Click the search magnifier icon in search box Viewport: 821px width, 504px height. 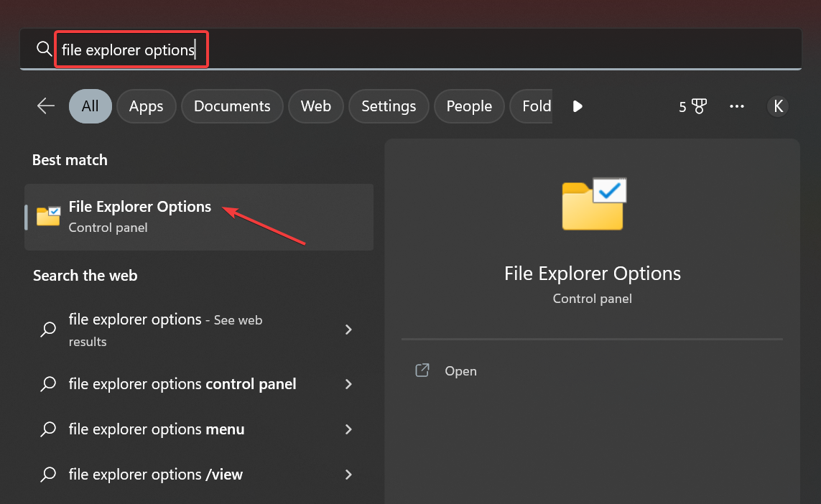click(x=44, y=50)
